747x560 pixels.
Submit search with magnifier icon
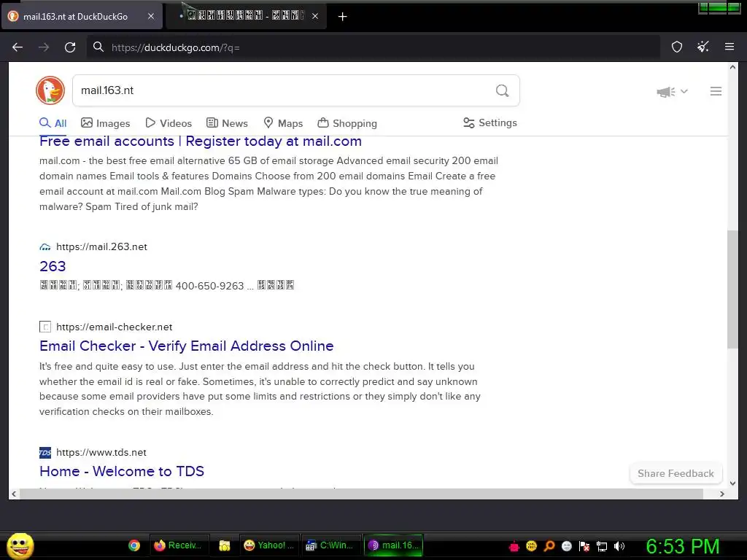[x=502, y=90]
